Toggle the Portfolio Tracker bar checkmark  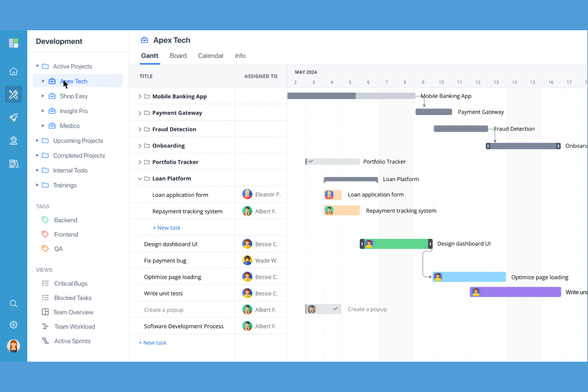point(311,162)
